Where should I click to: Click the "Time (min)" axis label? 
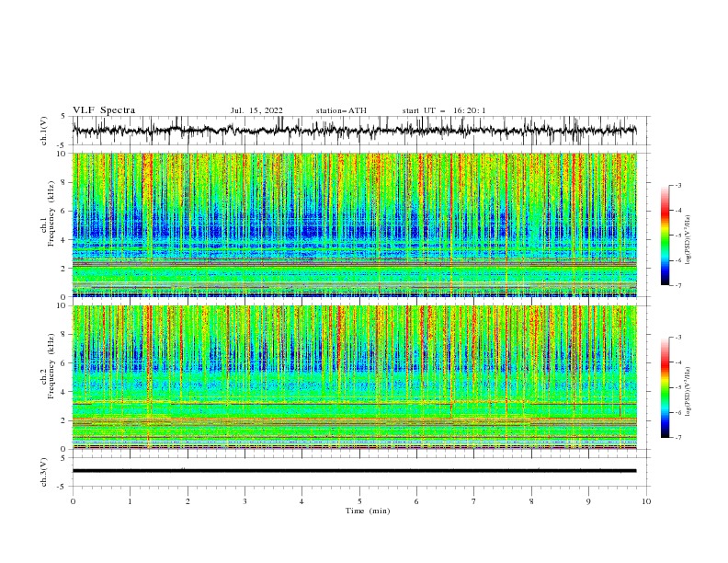(368, 511)
